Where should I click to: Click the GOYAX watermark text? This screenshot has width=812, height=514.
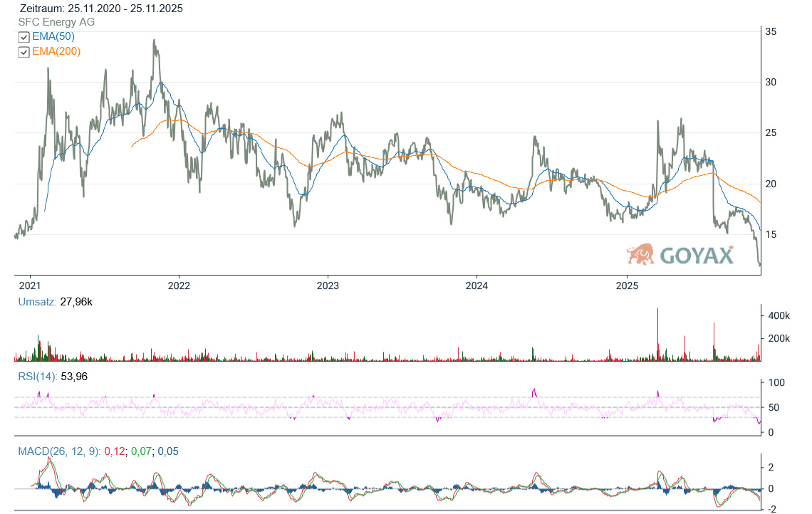[697, 256]
